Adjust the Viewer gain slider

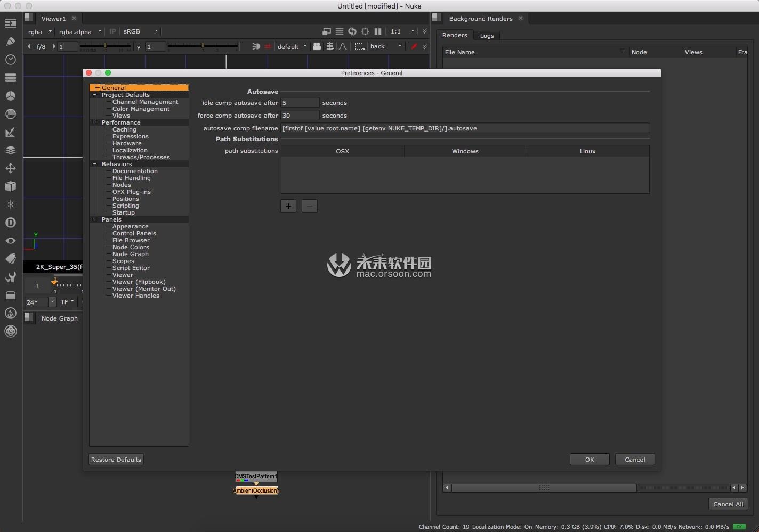coord(105,47)
